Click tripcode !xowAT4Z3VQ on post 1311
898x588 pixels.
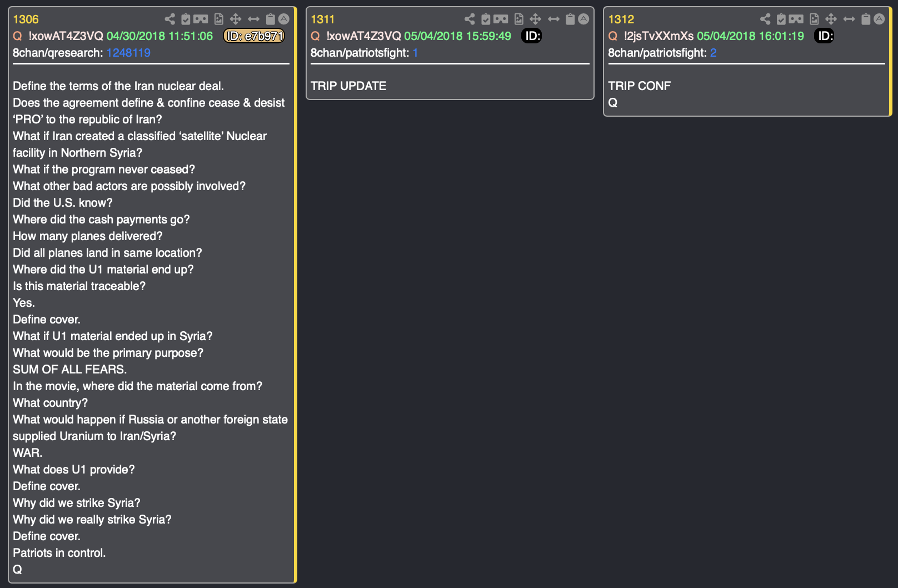(363, 36)
